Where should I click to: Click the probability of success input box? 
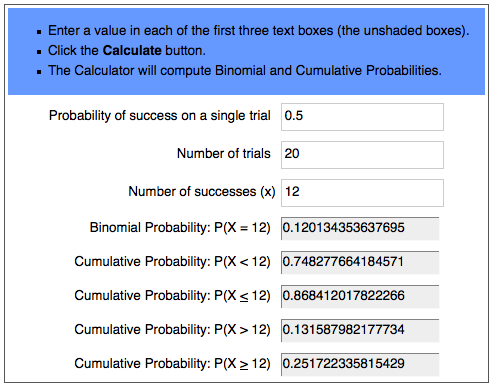(x=362, y=117)
